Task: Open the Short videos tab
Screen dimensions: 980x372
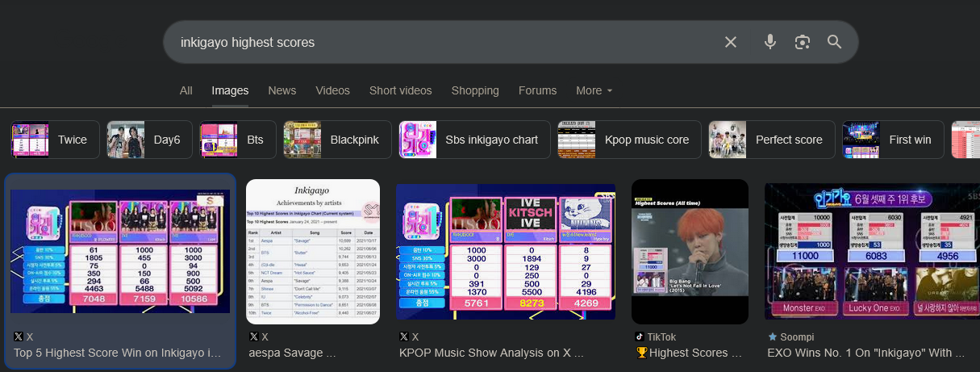Action: (x=401, y=90)
